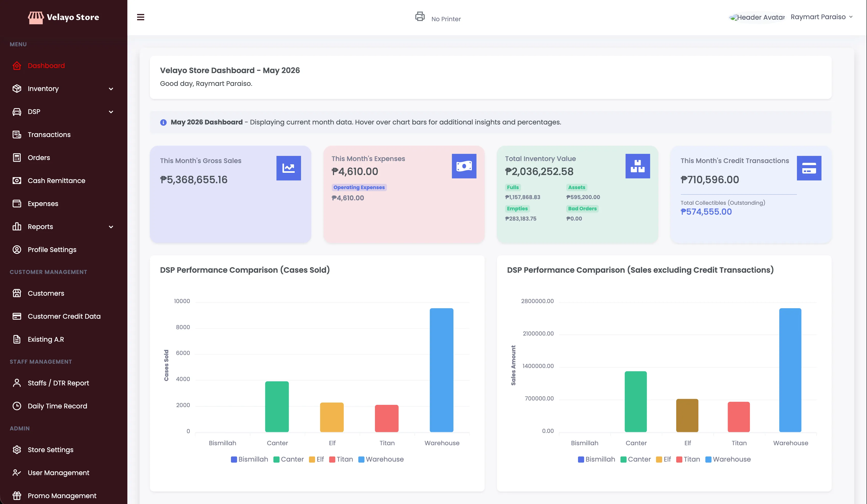
Task: Click the Store Settings gear icon
Action: click(17, 450)
